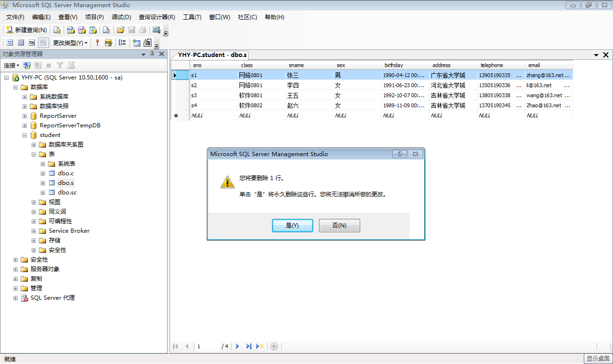Image resolution: width=613 pixels, height=364 pixels.
Task: Select the YHY-PC.student - dbo.s tab
Action: click(212, 55)
